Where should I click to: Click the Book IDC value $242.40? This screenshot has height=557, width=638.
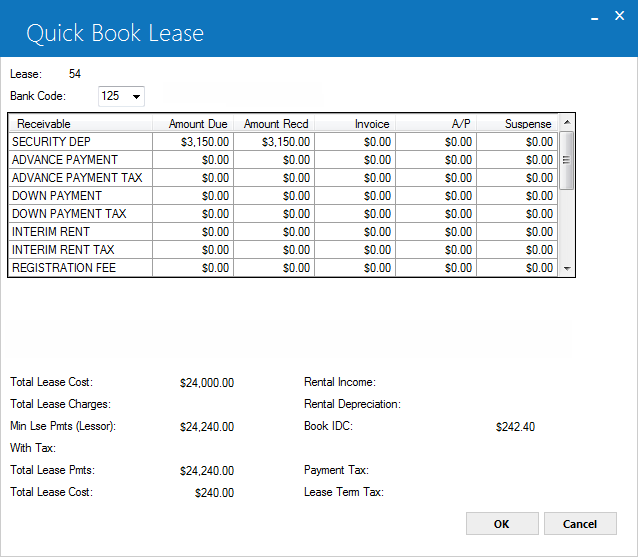coord(516,427)
